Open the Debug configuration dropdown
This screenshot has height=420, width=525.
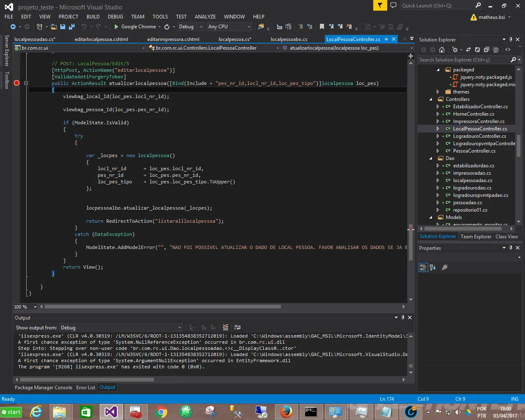191,27
